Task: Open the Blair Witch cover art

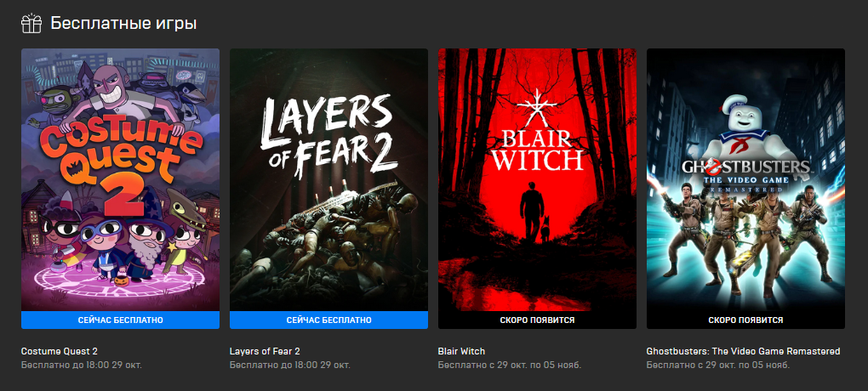Action: [537, 179]
